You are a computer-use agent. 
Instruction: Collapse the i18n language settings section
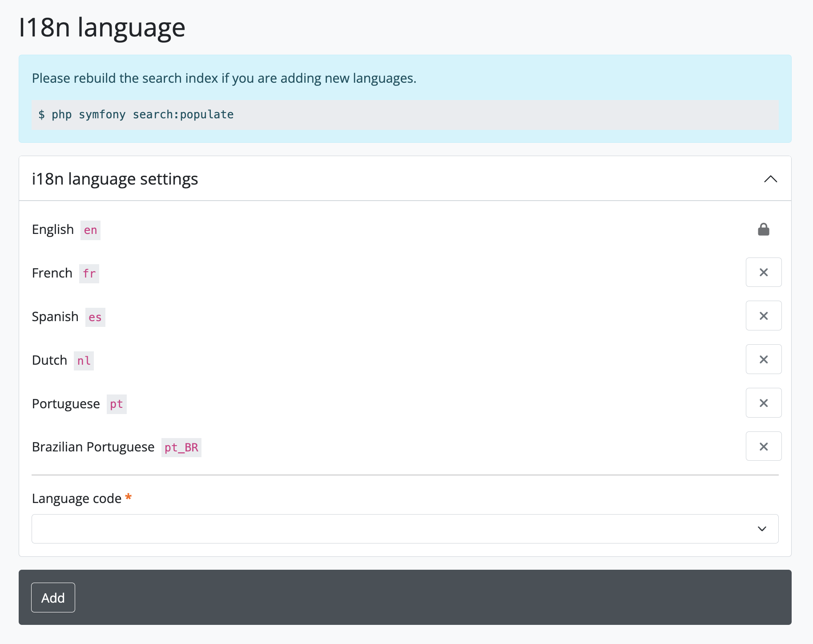point(770,179)
